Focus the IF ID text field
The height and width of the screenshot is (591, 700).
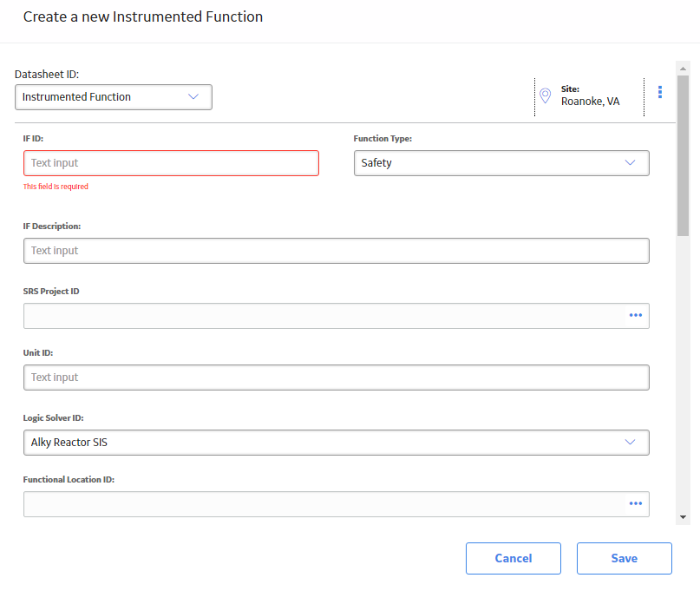[x=171, y=163]
